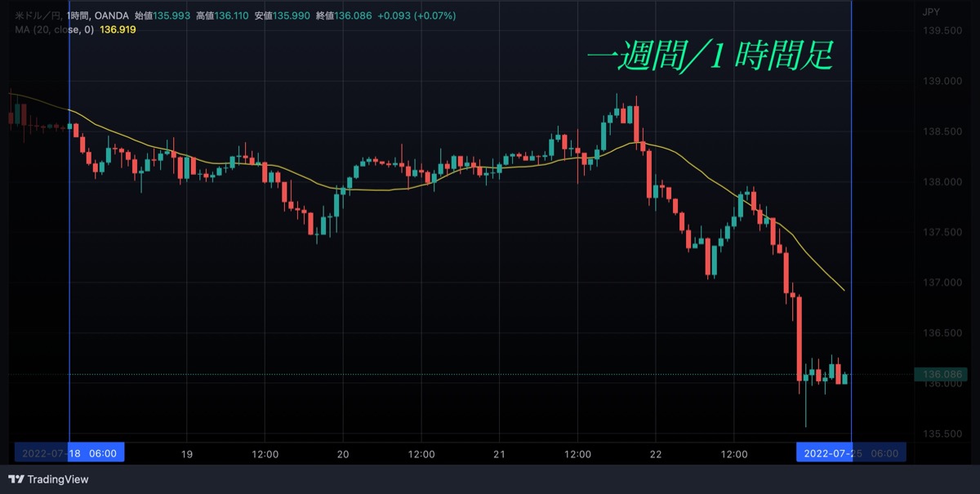
Task: Click the 135.500 price axis label
Action: pos(942,434)
